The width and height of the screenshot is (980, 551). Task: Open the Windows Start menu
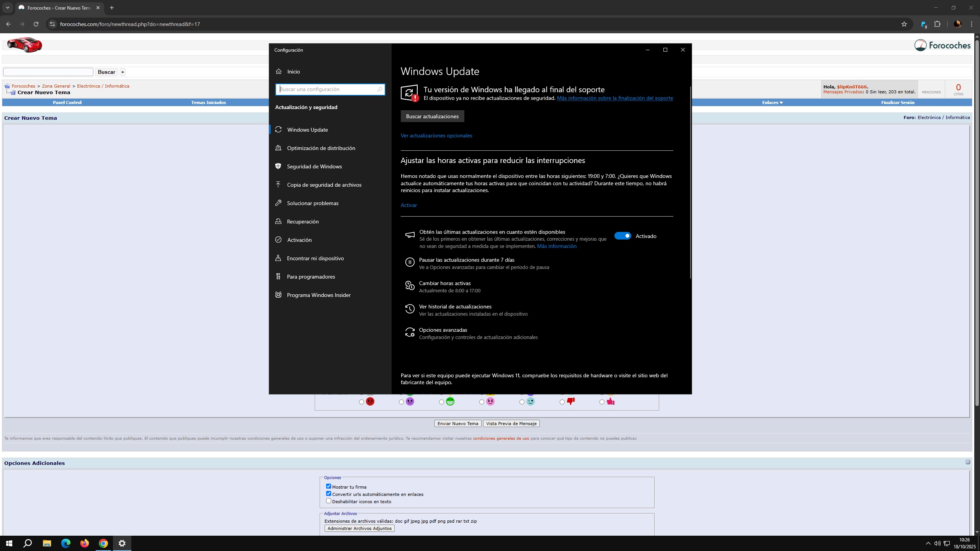tap(9, 543)
